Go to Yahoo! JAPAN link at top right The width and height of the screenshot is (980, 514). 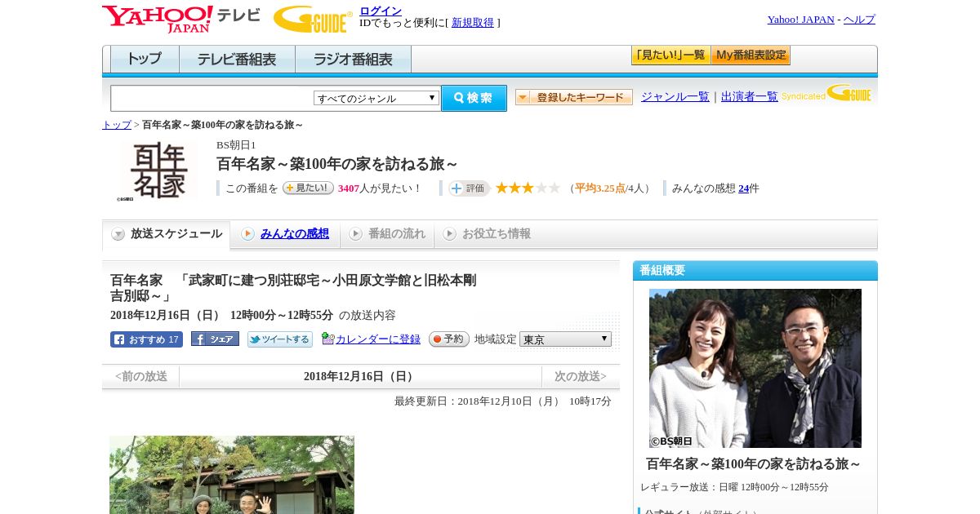[800, 20]
